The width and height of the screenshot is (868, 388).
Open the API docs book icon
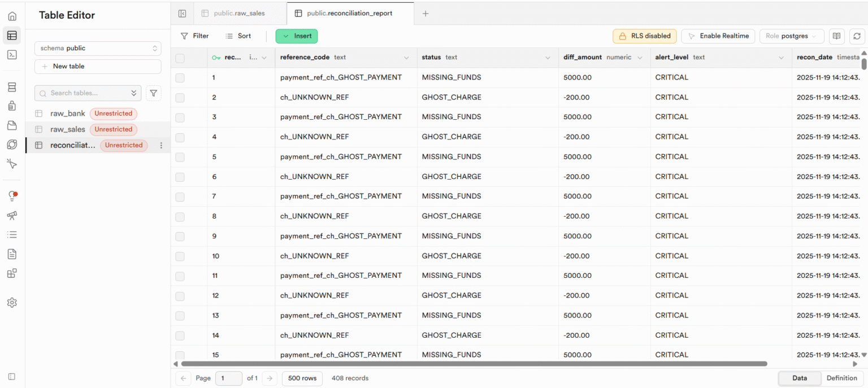[x=836, y=36]
